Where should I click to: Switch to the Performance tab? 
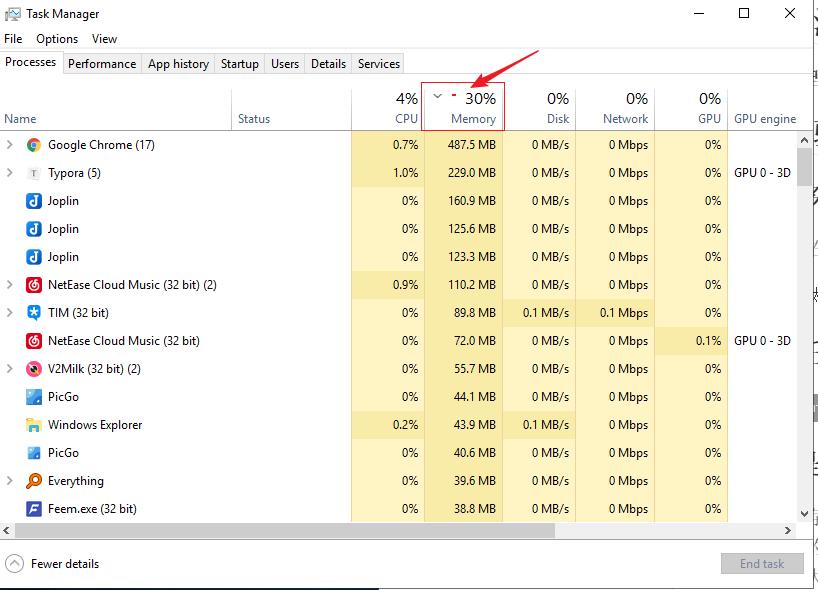pos(102,64)
